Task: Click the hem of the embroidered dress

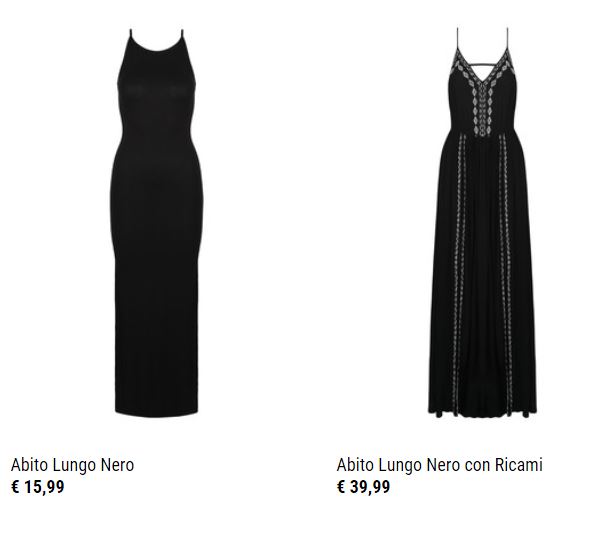Action: point(482,412)
